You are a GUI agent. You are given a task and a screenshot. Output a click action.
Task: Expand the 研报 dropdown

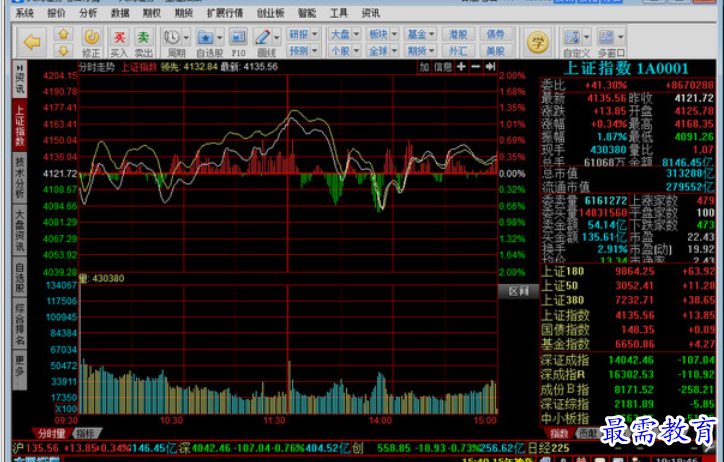pos(315,34)
